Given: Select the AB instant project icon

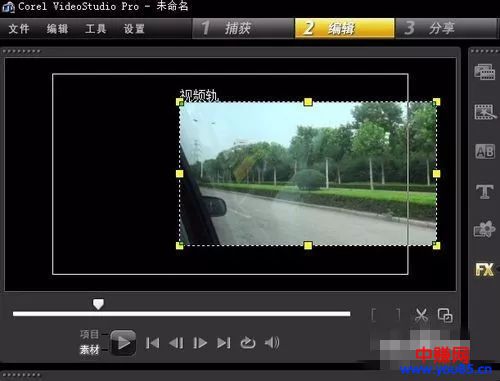Looking at the screenshot, I should 485,152.
